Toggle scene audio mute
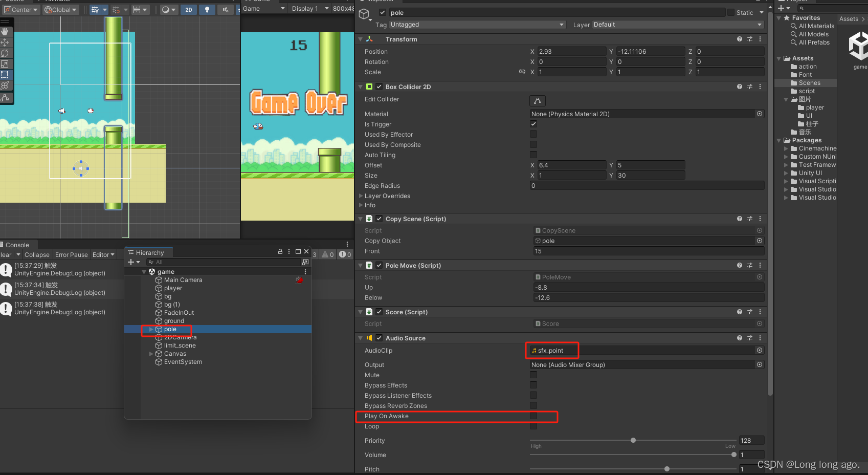 [226, 10]
